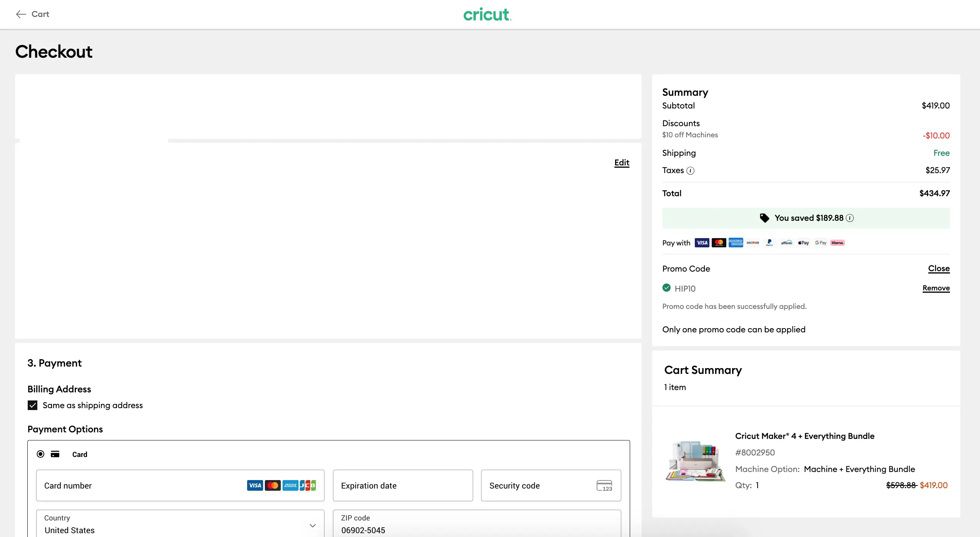This screenshot has width=980, height=537.
Task: Click the Visa icon in Pay with row
Action: (702, 243)
